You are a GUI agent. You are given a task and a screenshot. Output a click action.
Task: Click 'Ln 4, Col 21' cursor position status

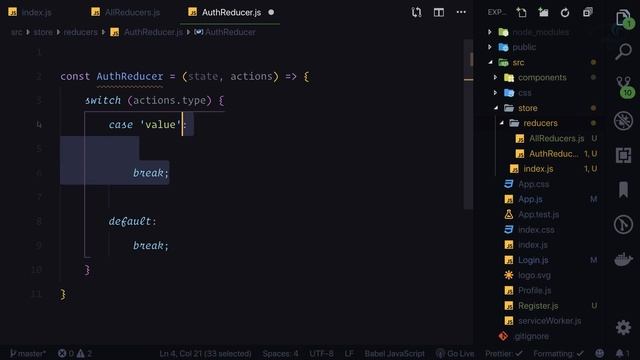[205, 353]
